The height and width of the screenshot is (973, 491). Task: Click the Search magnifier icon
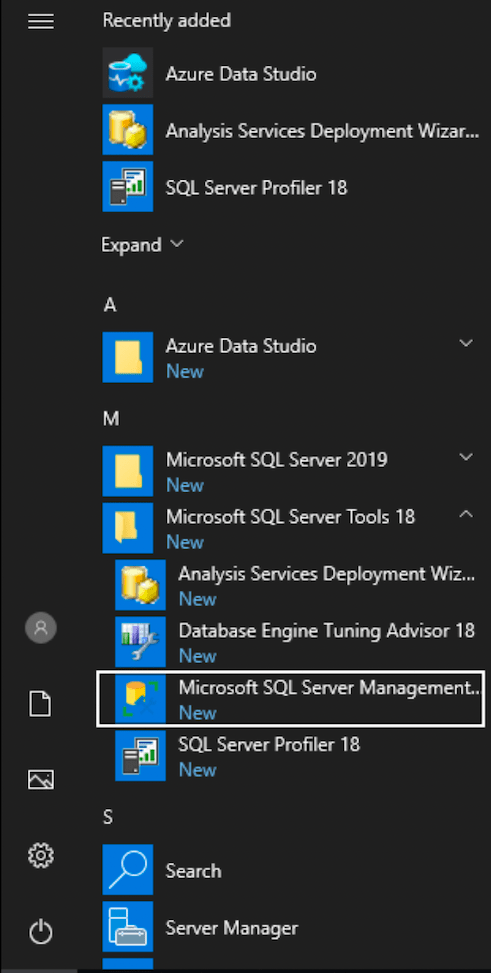point(128,870)
